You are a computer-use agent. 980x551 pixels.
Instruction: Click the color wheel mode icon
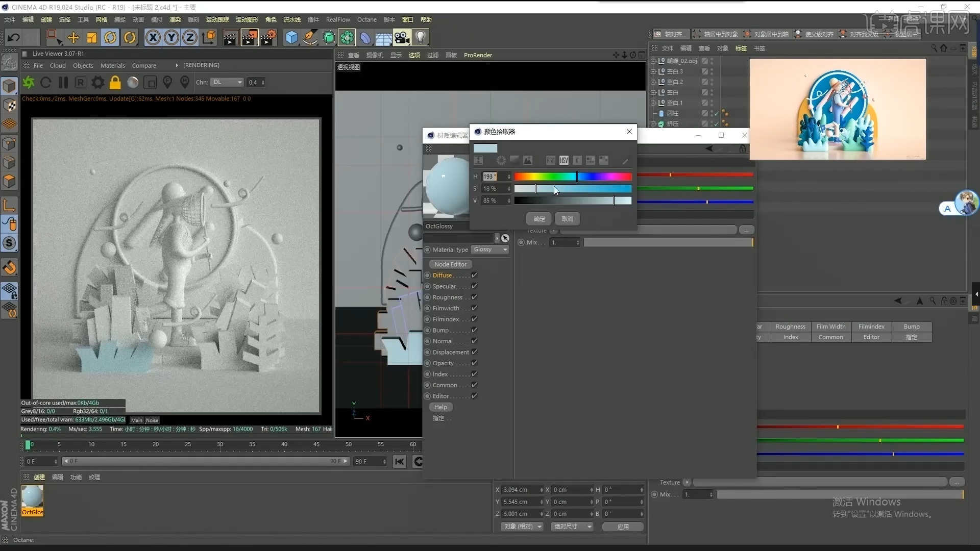tap(501, 160)
